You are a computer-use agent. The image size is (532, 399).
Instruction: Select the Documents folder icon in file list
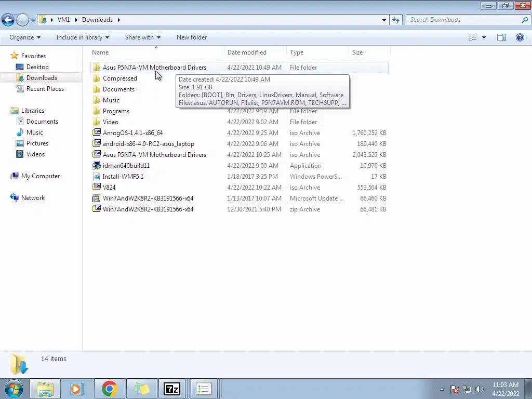(x=96, y=89)
